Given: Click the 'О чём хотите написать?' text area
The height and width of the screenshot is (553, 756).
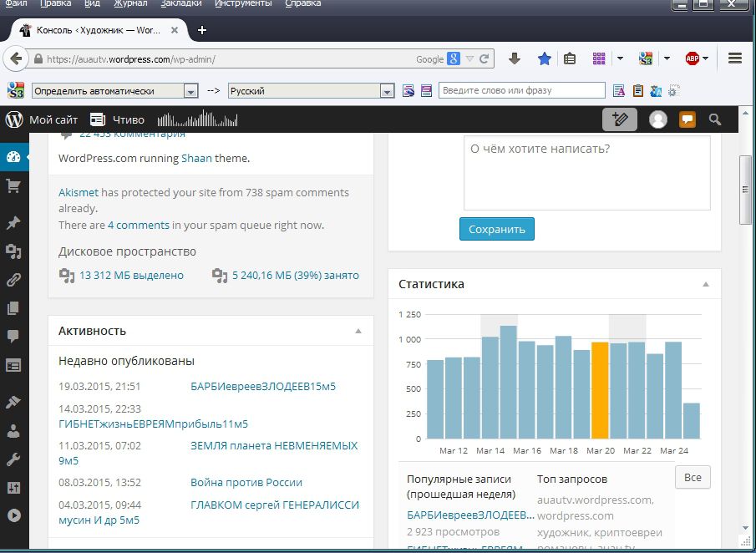Looking at the screenshot, I should [x=586, y=173].
